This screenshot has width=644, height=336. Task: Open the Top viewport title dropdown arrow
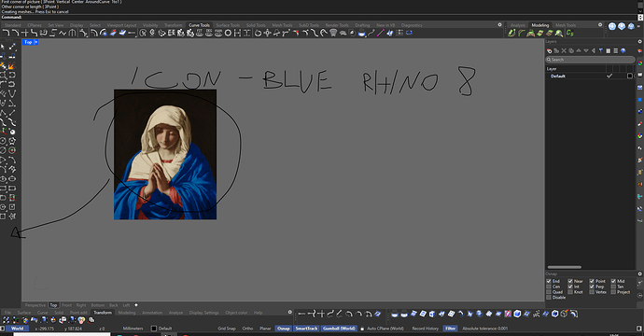click(36, 42)
